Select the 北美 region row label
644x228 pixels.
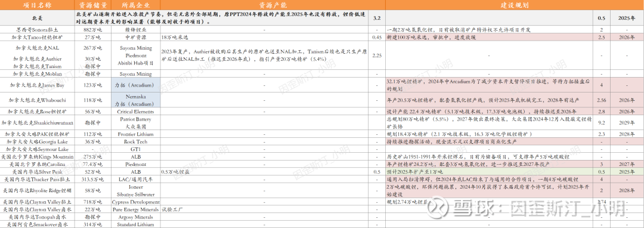[x=38, y=19]
